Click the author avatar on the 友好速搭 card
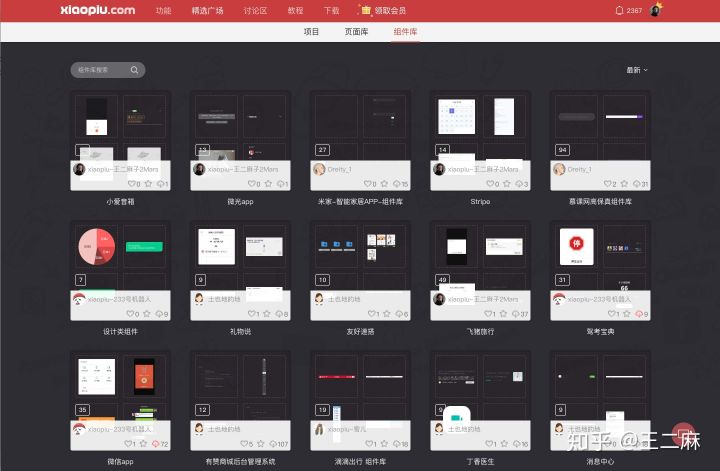720x471 pixels. (x=320, y=299)
